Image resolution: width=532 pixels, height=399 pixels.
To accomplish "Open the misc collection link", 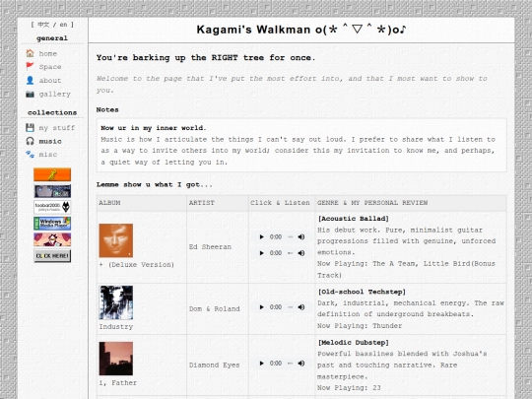I will coord(48,155).
